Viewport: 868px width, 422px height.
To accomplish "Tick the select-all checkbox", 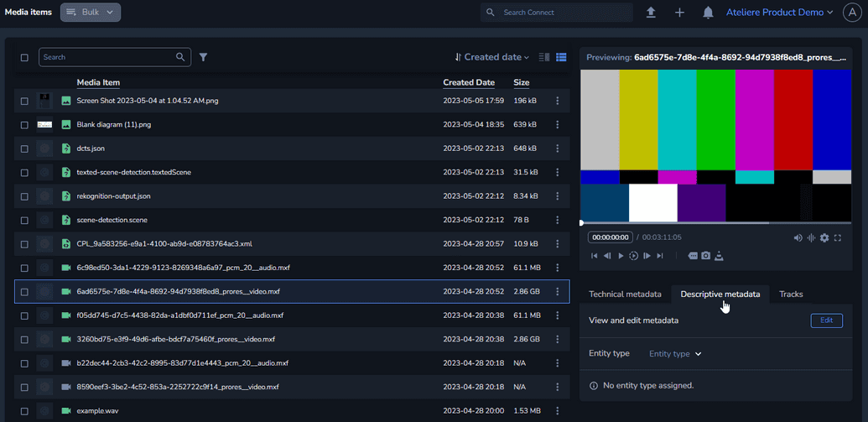I will pos(24,57).
